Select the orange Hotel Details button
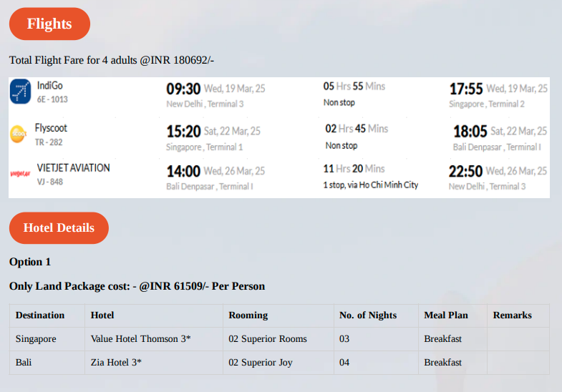The width and height of the screenshot is (562, 392). 59,227
